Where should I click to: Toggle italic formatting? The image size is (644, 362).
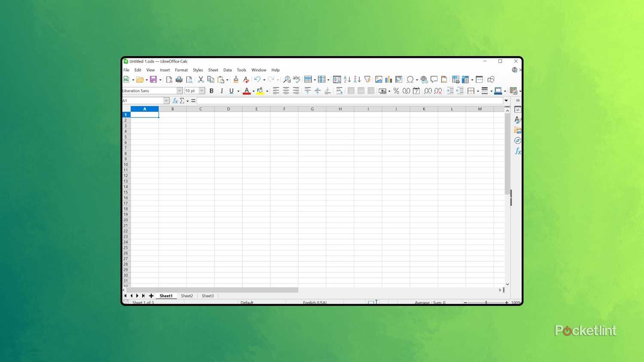click(222, 90)
